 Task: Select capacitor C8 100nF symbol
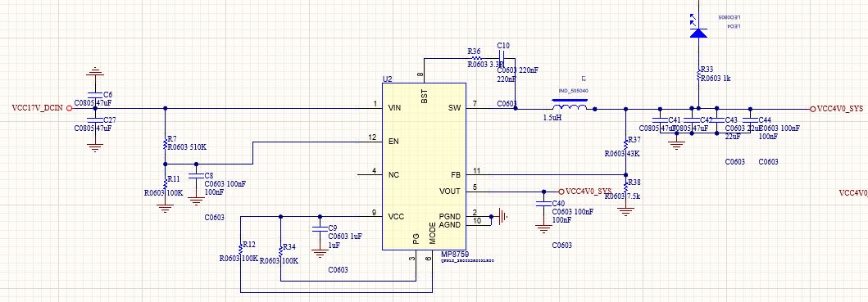[195, 176]
